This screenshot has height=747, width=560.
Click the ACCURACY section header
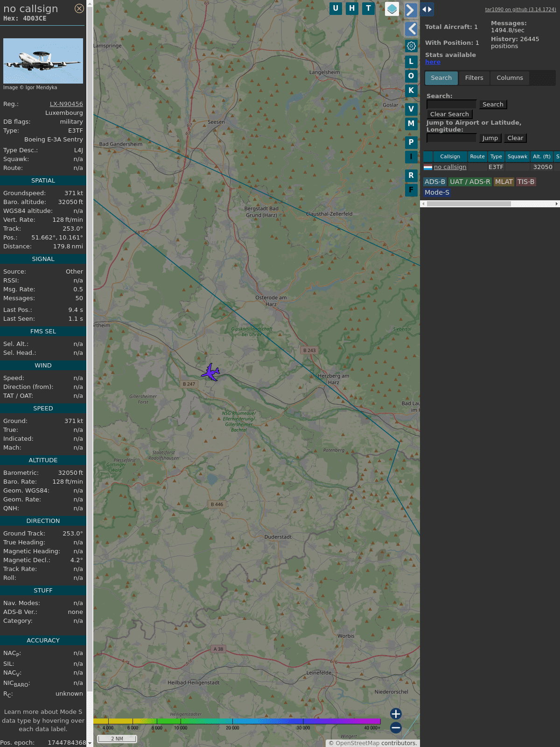43,641
